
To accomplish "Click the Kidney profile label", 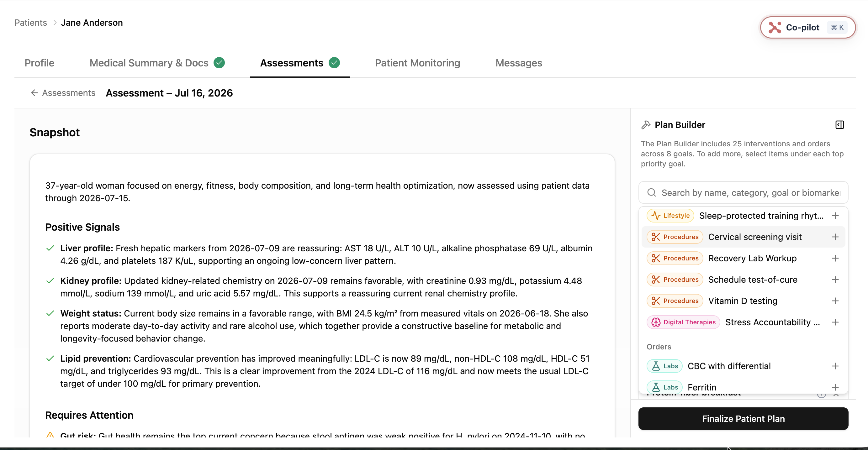I will tap(91, 281).
